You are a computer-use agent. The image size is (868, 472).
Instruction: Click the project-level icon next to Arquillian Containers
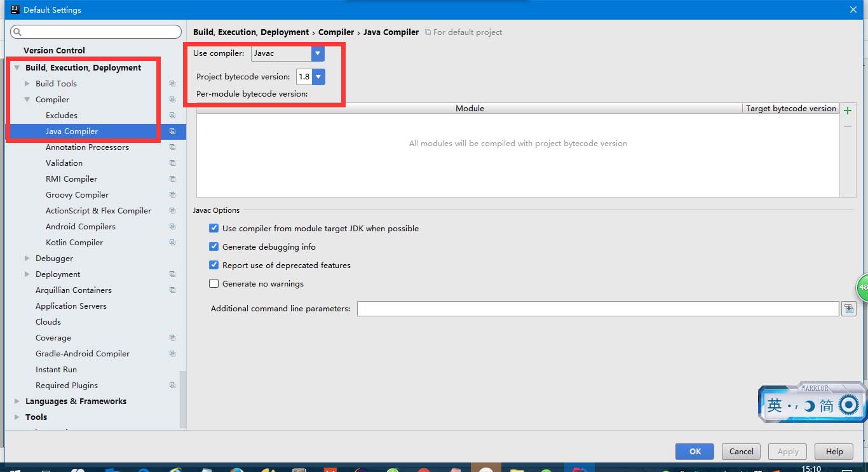tap(172, 290)
